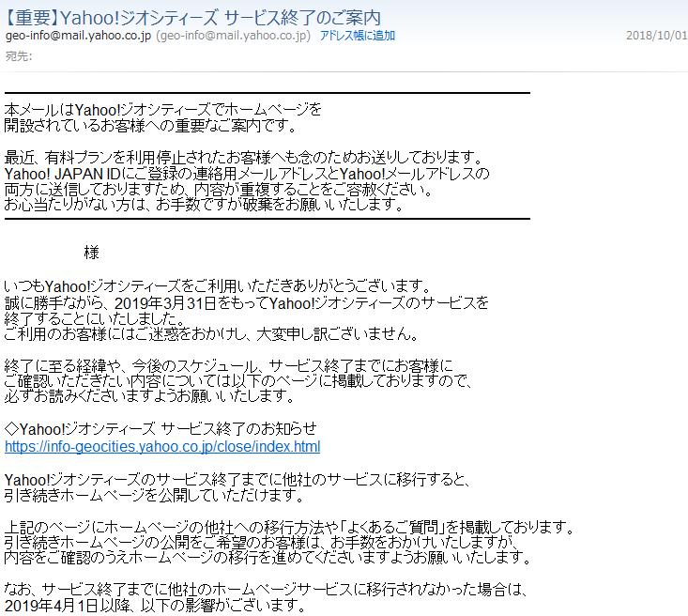The image size is (688, 616).
Task: Click the line starting Yahoo! JAPAN IDにご登録
Action: [x=247, y=174]
